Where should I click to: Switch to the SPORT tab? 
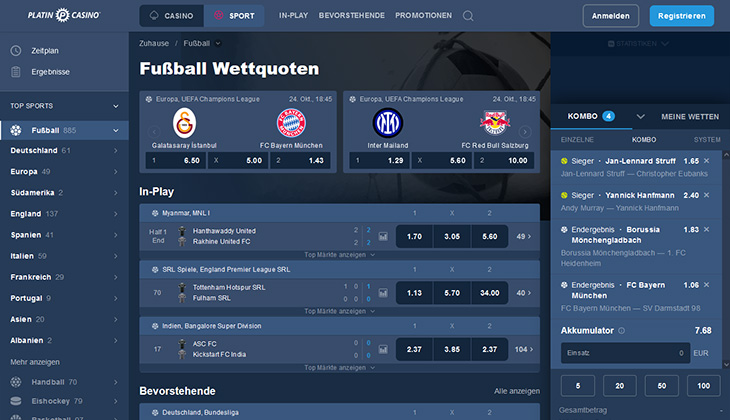(x=234, y=16)
